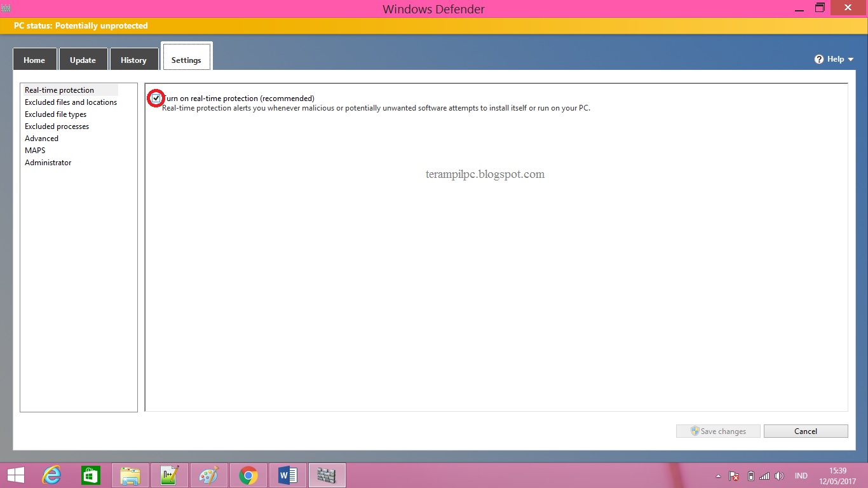
Task: Open Excluded files and locations settings
Action: click(71, 102)
